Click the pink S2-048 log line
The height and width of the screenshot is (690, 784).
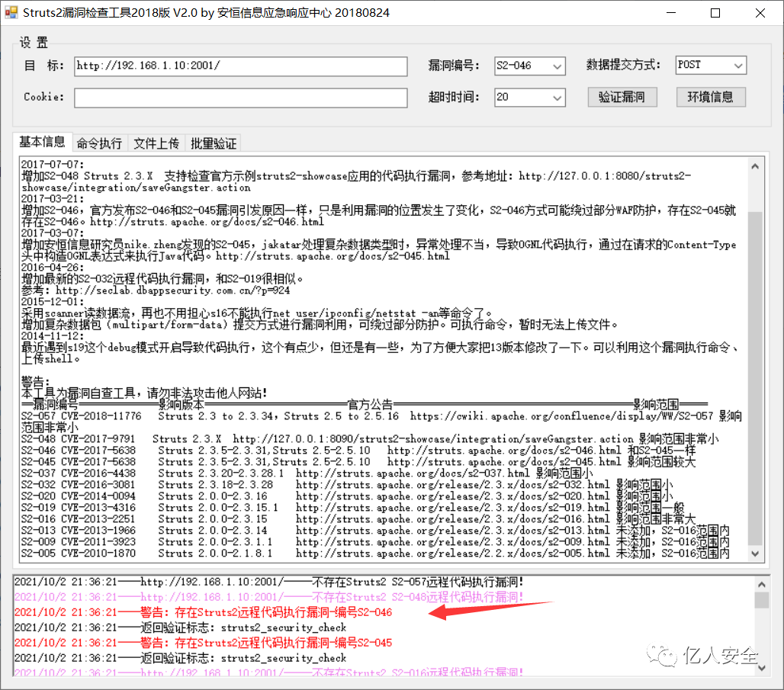click(x=269, y=597)
